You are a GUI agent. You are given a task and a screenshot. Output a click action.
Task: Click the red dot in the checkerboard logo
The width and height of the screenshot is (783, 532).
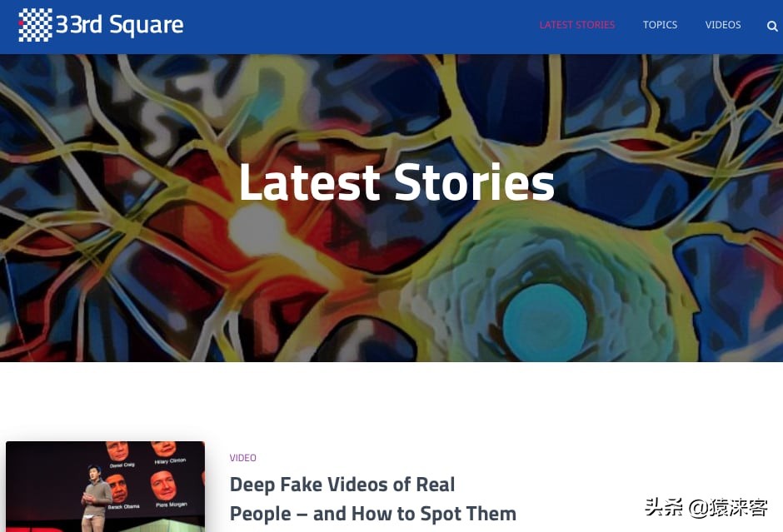pos(21,23)
